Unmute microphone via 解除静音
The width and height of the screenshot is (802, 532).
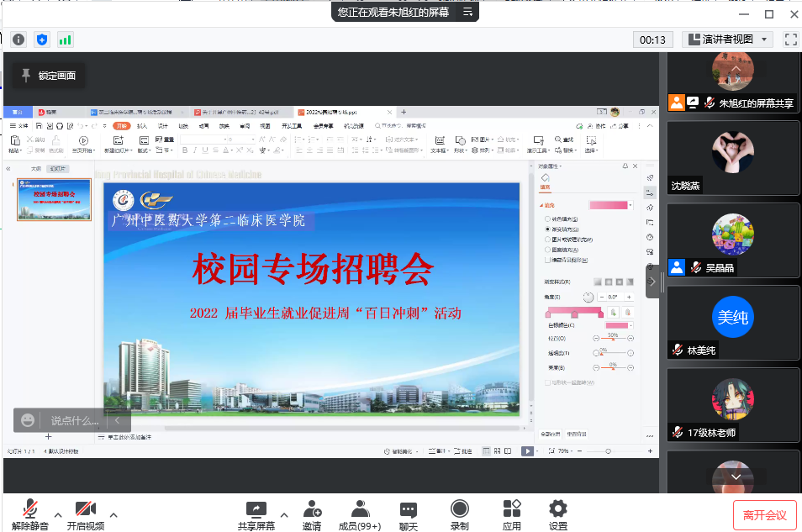click(30, 514)
